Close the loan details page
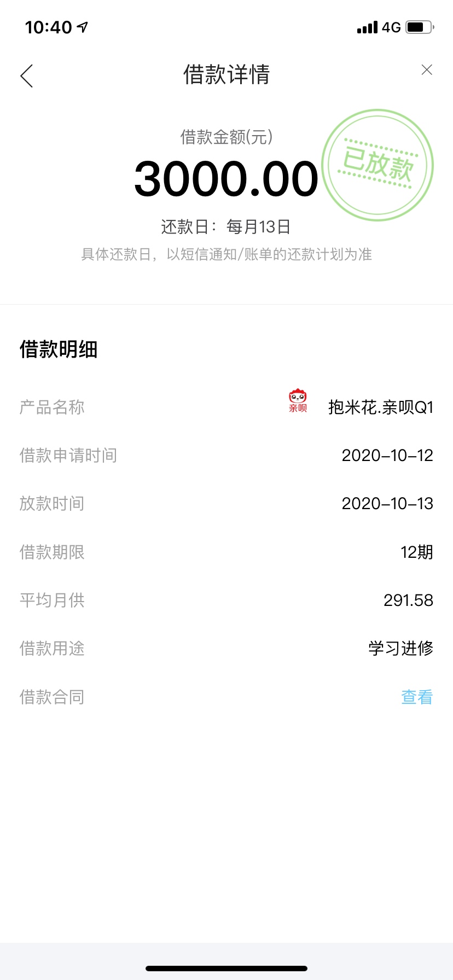This screenshot has width=453, height=980. point(427,69)
